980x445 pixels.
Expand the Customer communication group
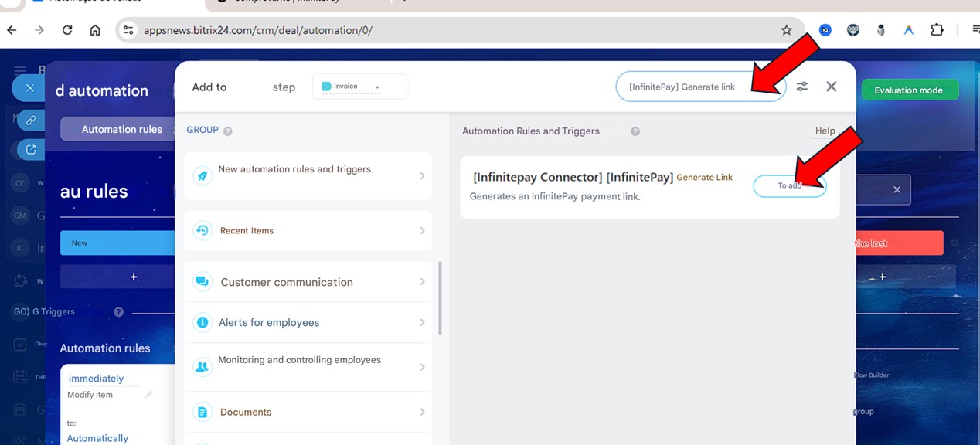click(x=422, y=282)
